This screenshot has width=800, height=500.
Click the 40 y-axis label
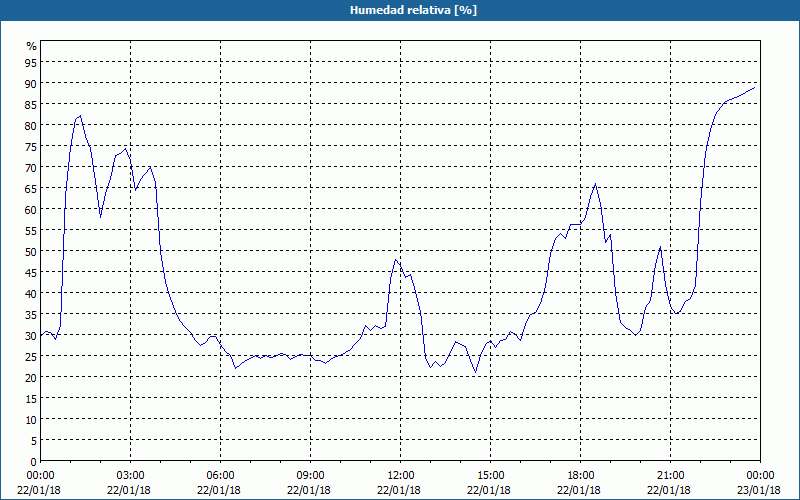click(31, 293)
